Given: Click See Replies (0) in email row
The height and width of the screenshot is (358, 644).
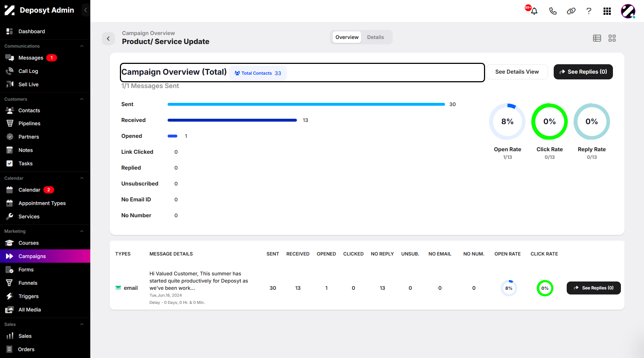Looking at the screenshot, I should point(593,288).
